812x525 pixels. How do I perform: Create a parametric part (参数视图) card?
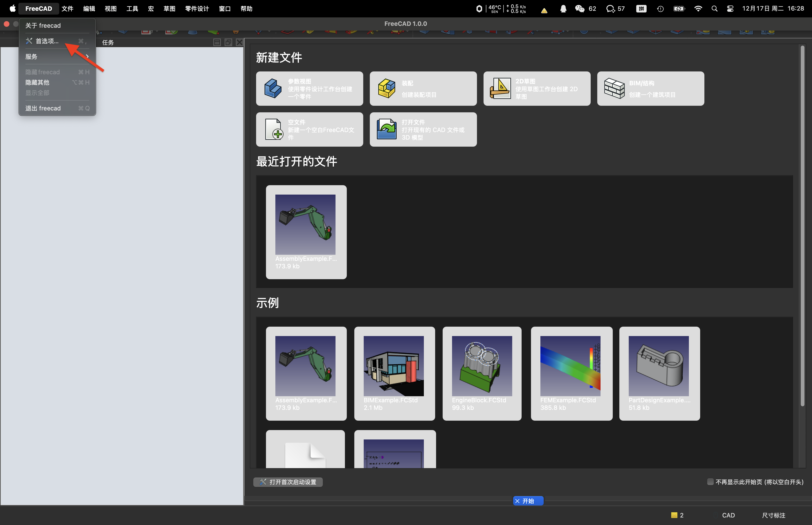coord(309,89)
